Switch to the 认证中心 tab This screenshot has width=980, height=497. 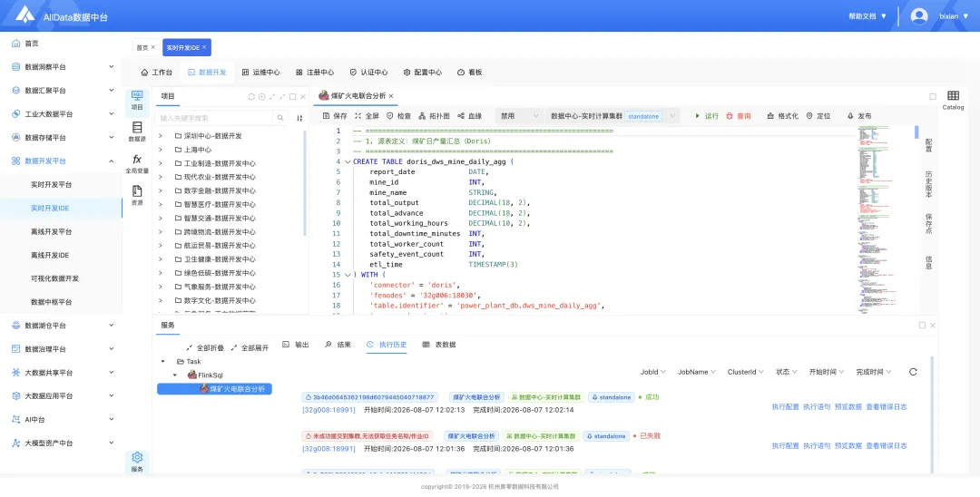coord(368,73)
